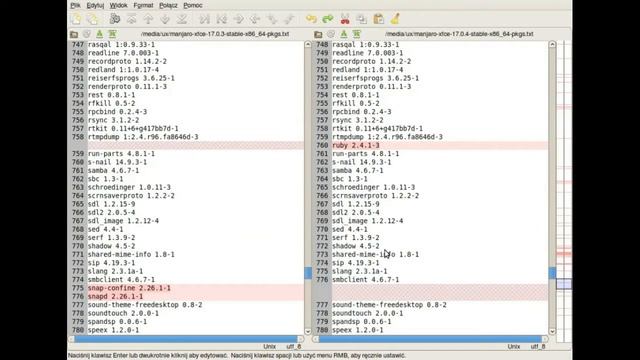Click 'samba 4.6.7-1' in the left pane
Viewport: 640px width, 360px height.
[113, 171]
